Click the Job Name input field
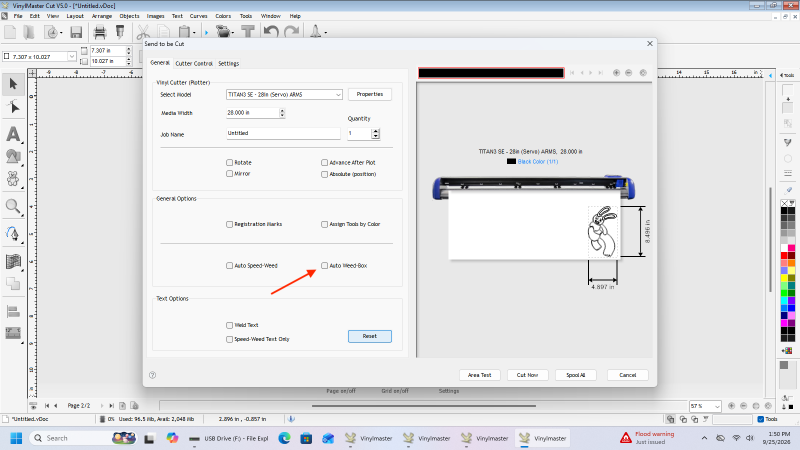Viewport: 800px width, 450px height. click(x=283, y=133)
